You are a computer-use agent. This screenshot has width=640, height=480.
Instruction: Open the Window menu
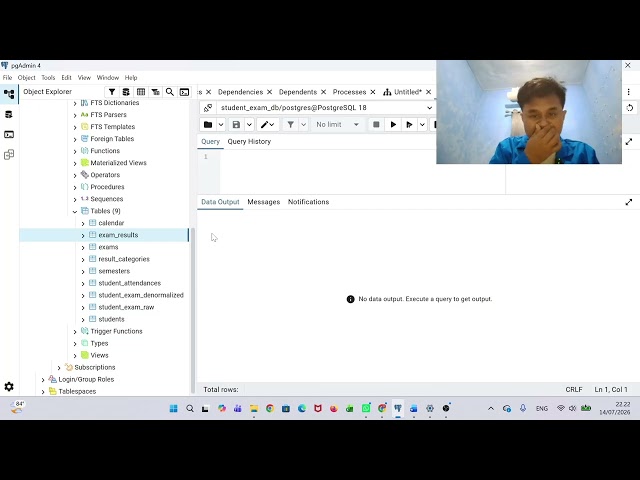[108, 78]
